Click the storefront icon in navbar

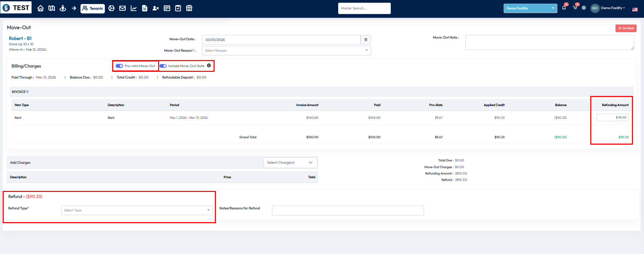click(x=189, y=8)
